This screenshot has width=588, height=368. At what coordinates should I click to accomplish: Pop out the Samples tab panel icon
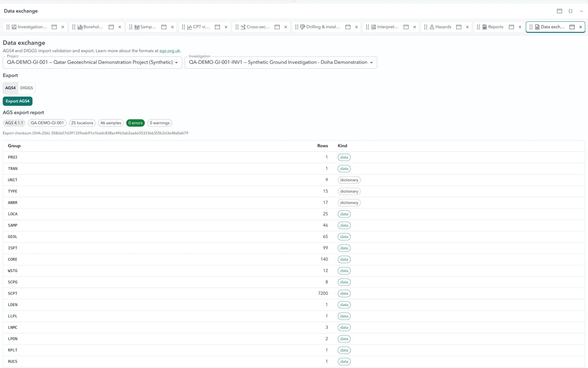click(x=164, y=27)
